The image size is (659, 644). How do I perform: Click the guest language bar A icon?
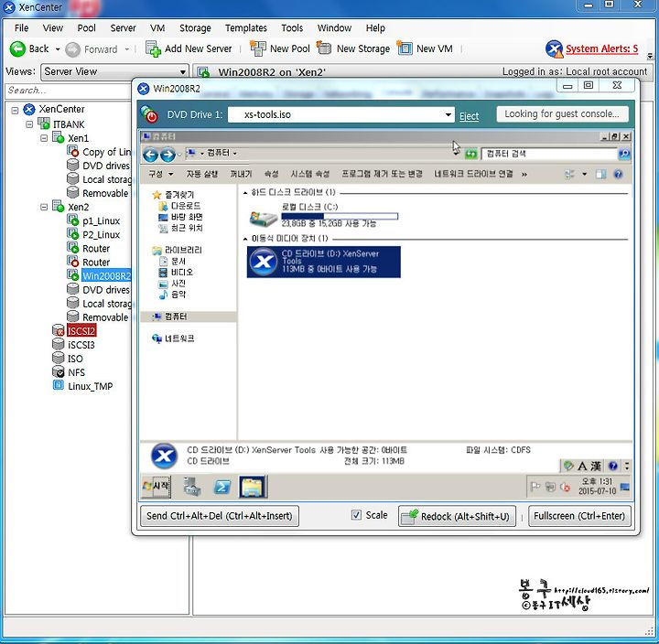tap(582, 466)
